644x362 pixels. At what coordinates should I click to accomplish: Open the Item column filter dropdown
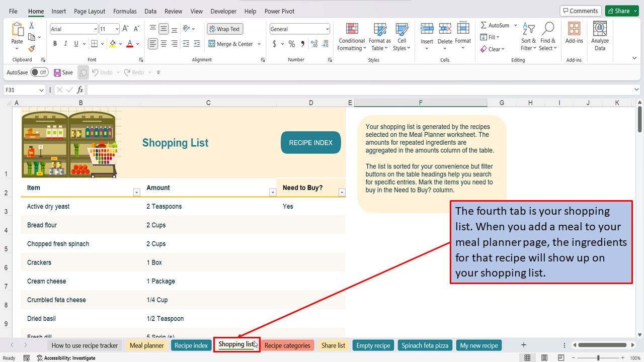click(136, 192)
